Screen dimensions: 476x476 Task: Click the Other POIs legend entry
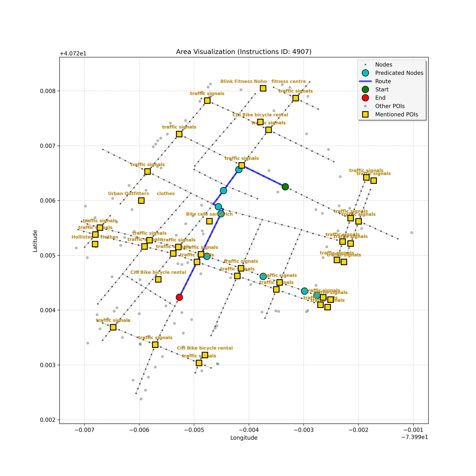[x=390, y=106]
